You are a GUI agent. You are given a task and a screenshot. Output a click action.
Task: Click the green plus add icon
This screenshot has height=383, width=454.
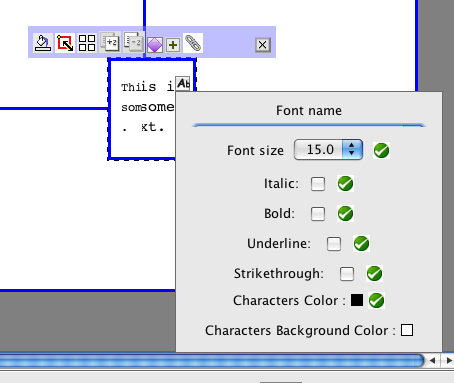click(173, 45)
